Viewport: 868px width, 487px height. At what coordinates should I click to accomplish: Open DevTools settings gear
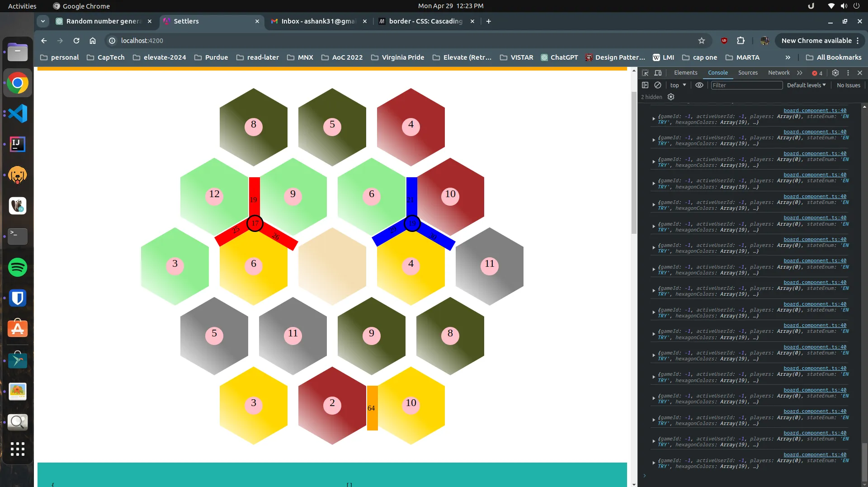coord(835,73)
